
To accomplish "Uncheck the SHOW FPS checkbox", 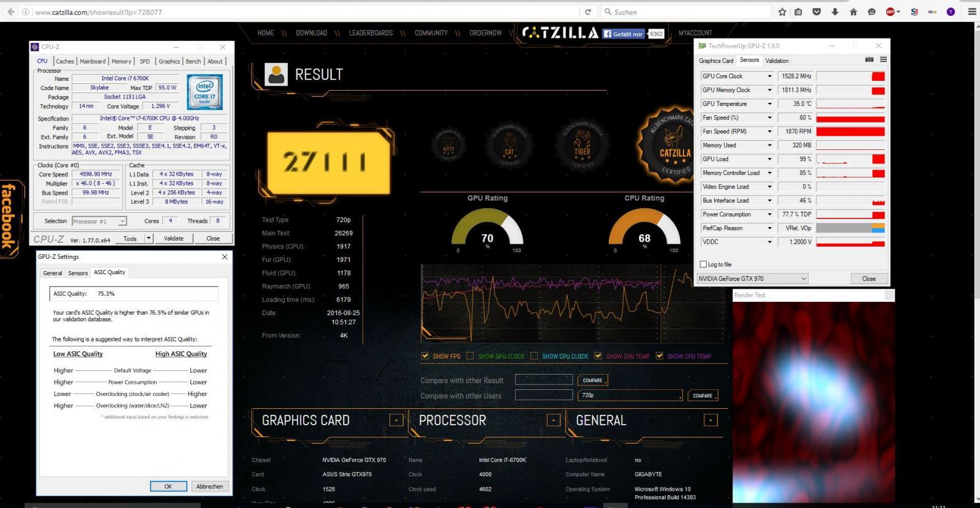I will tap(425, 356).
